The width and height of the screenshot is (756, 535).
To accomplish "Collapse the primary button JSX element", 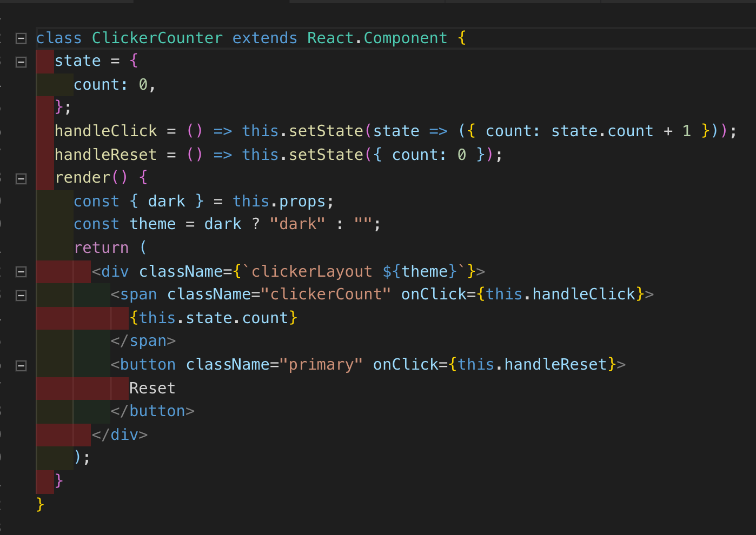I will coord(21,365).
